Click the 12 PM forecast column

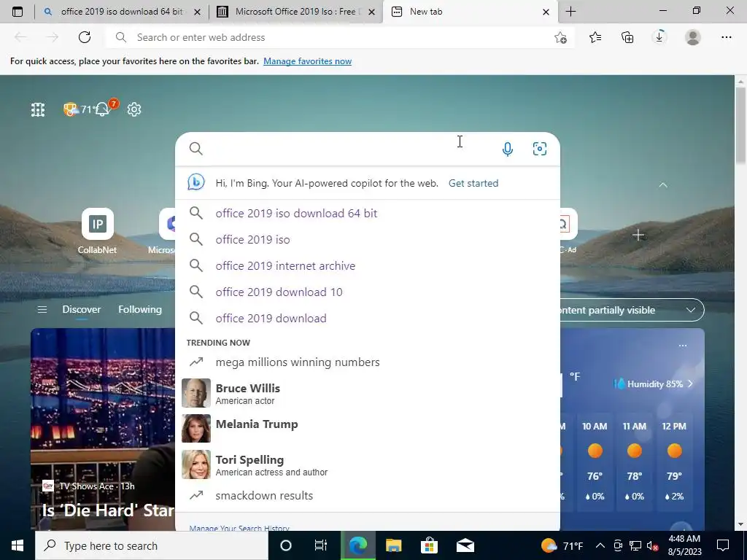click(674, 462)
